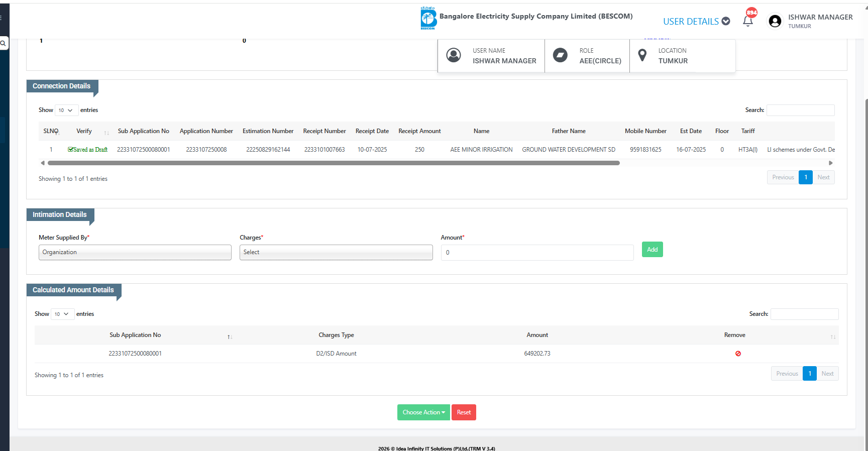The height and width of the screenshot is (451, 868).
Task: Click the Connection Details horizontal scrollbar
Action: click(x=334, y=163)
